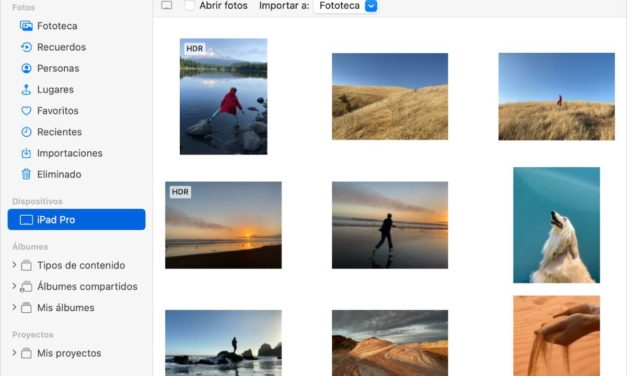Image resolution: width=627 pixels, height=376 pixels.
Task: Click the Favoritos heart icon
Action: tap(26, 111)
